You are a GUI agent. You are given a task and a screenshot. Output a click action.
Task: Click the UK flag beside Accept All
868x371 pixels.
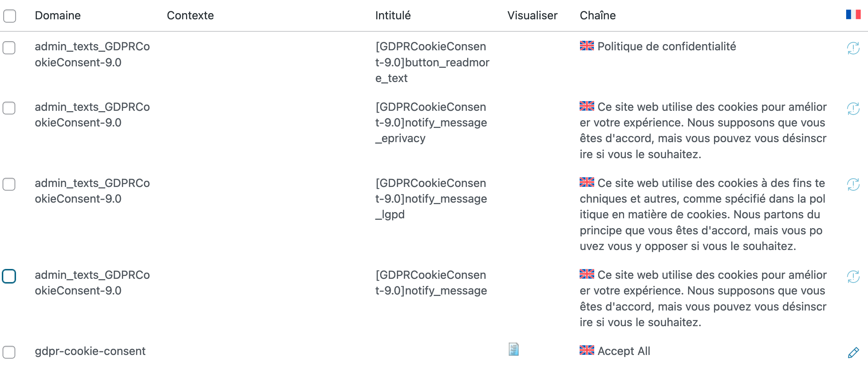pos(587,350)
